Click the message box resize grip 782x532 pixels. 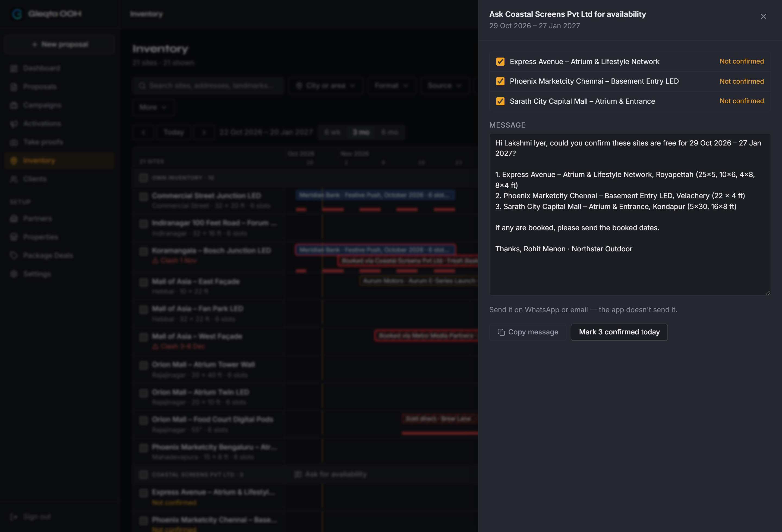[768, 292]
